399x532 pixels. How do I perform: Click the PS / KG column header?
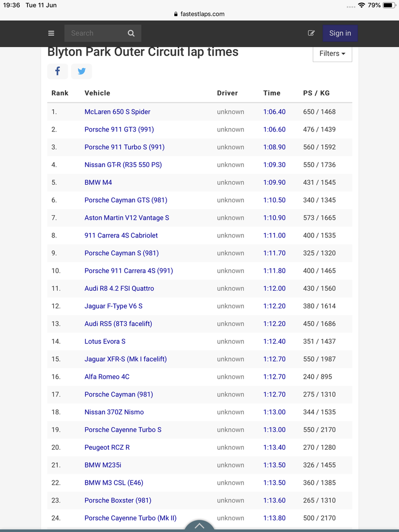tap(316, 93)
